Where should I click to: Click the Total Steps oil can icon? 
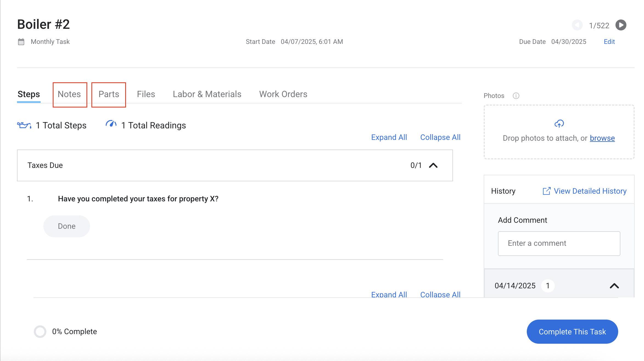(x=24, y=125)
